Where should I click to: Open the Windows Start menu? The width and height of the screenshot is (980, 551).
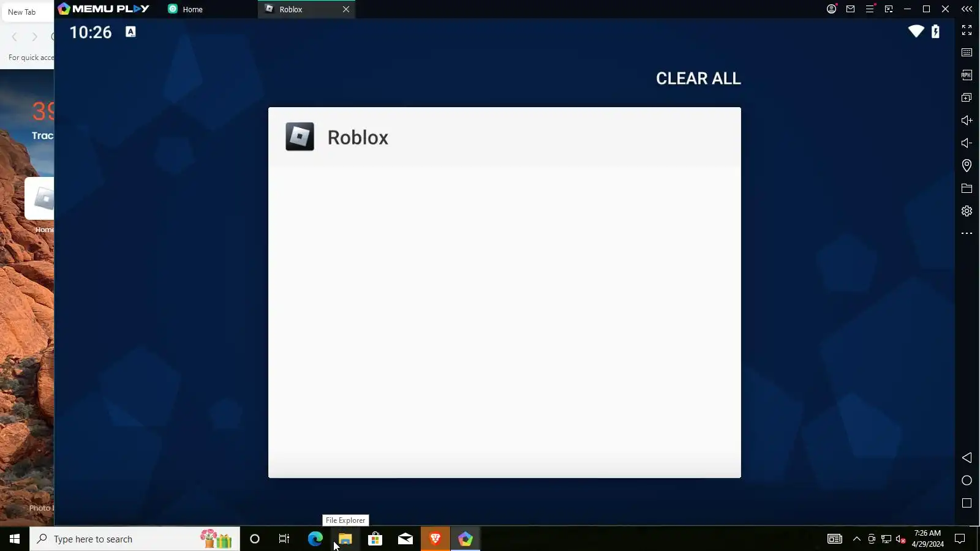pyautogui.click(x=15, y=539)
